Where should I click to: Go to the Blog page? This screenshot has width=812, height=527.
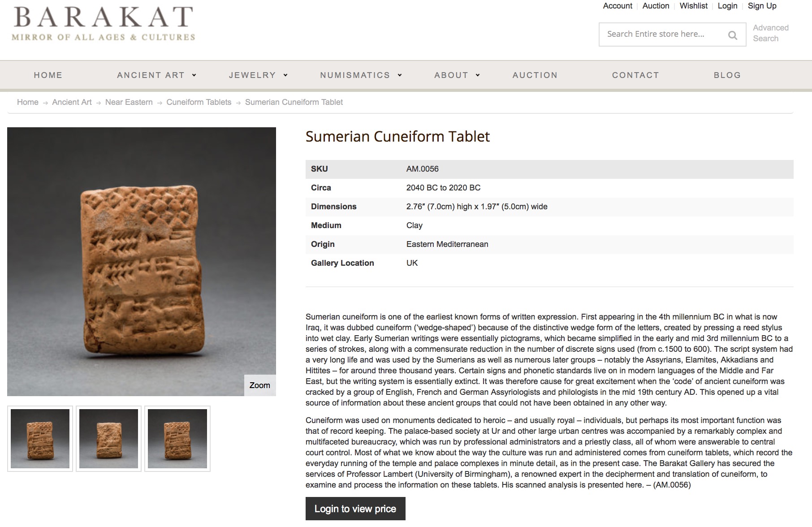(x=727, y=75)
